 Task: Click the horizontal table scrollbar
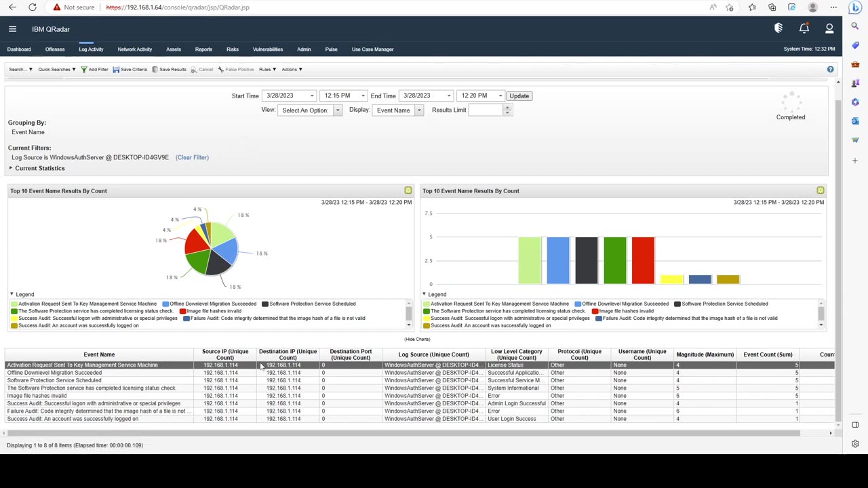tap(403, 433)
